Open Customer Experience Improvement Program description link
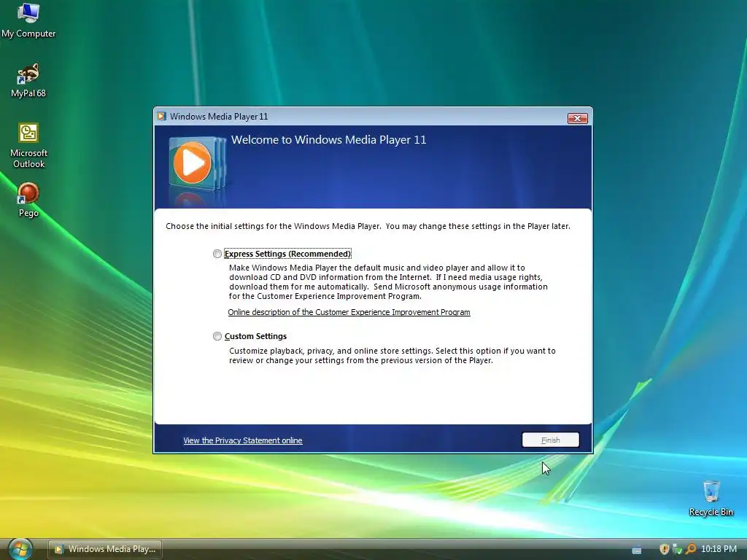 349,312
